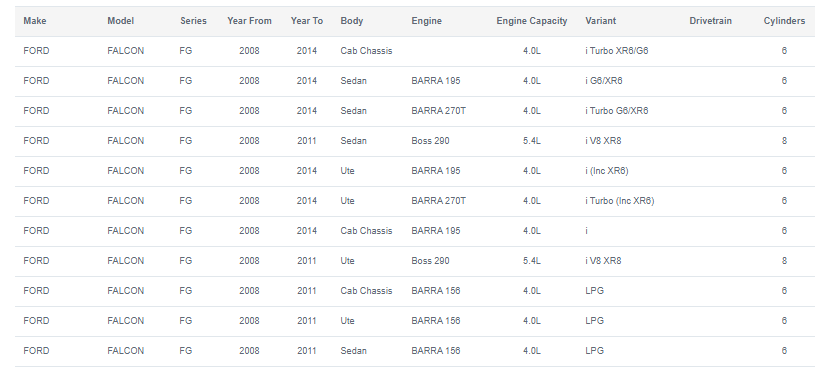This screenshot has width=825, height=370.
Task: Click the Sedan body in BARRA 156 row
Action: pyautogui.click(x=354, y=351)
